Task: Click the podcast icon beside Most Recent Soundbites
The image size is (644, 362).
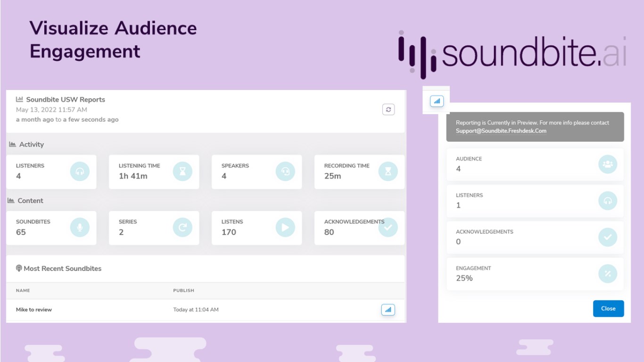Action: 19,268
